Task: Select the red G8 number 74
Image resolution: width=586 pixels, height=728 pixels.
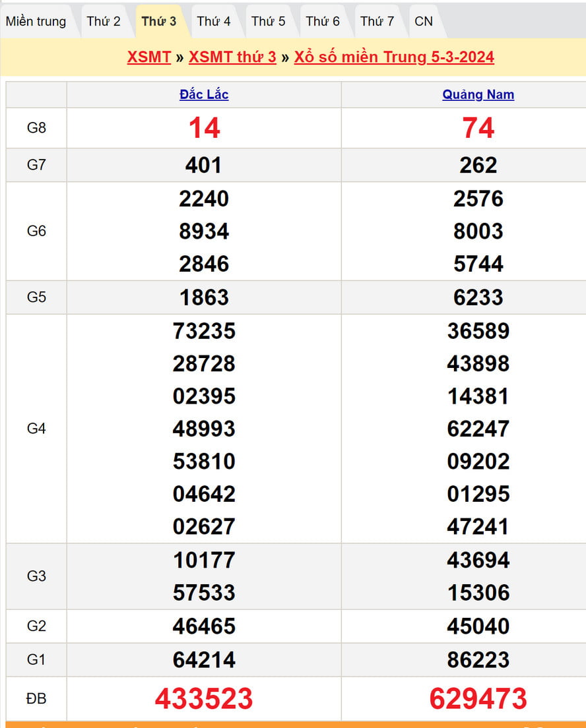Action: (478, 128)
